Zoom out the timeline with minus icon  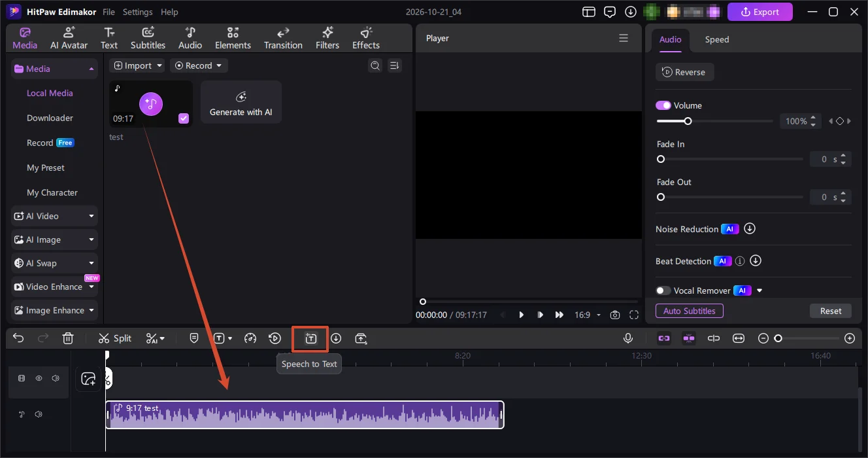(763, 338)
